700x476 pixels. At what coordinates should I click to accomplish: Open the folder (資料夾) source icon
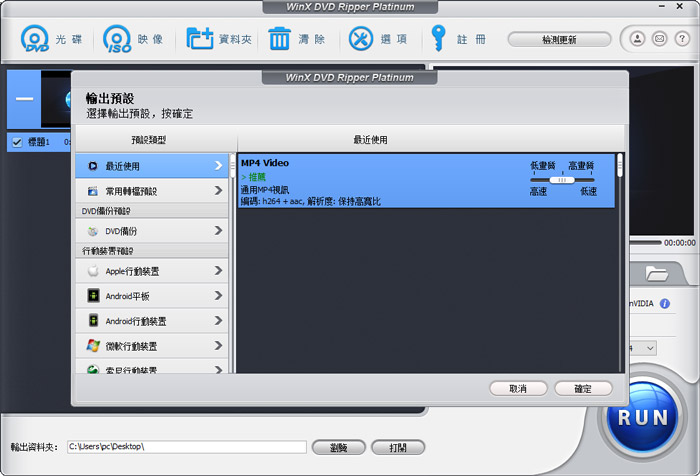coord(200,40)
